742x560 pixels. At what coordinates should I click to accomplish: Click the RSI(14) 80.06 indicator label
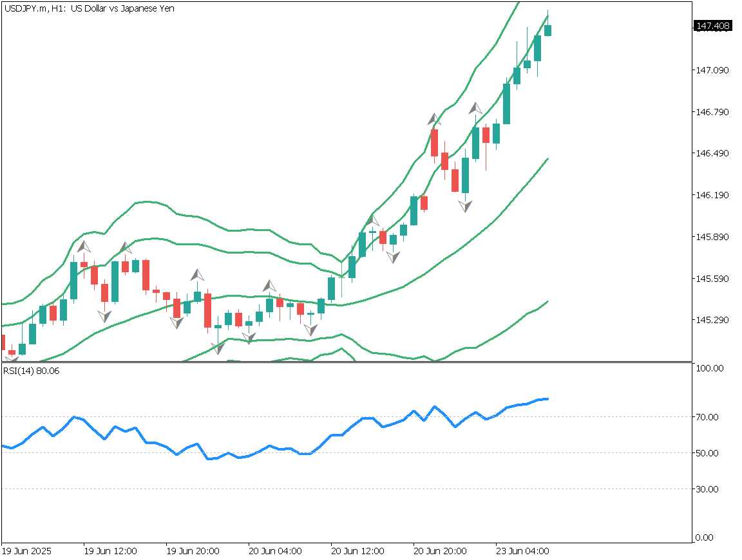[x=32, y=371]
